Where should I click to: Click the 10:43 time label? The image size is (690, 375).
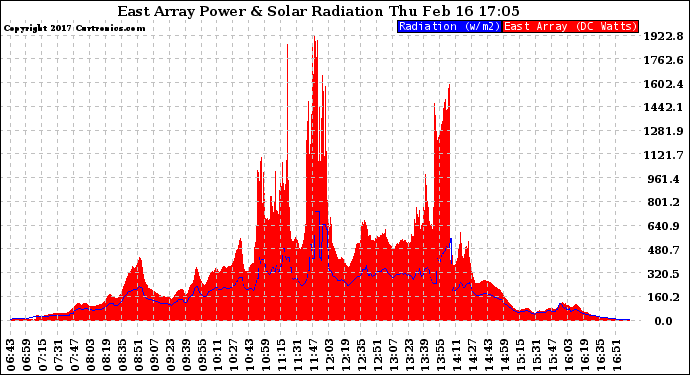point(250,355)
